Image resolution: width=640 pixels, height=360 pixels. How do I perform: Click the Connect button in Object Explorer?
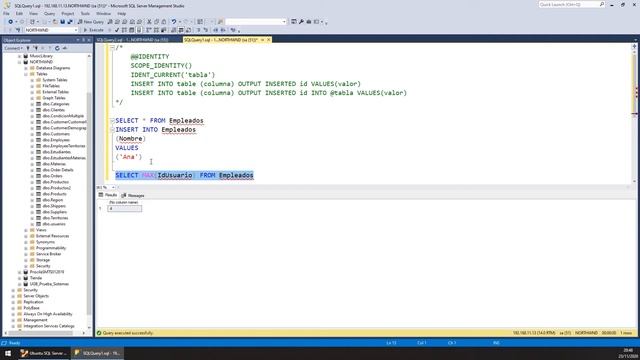click(13, 48)
